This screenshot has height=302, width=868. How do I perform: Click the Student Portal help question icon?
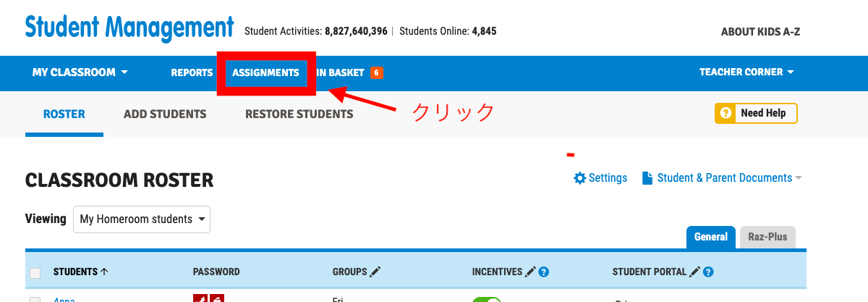click(x=708, y=272)
